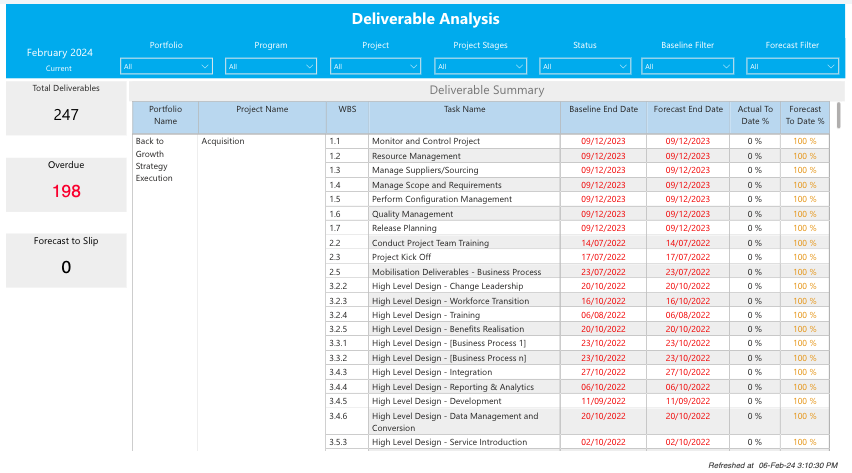Click the Forecast to Slip card
Image resolution: width=852 pixels, height=473 pixels.
(66, 260)
